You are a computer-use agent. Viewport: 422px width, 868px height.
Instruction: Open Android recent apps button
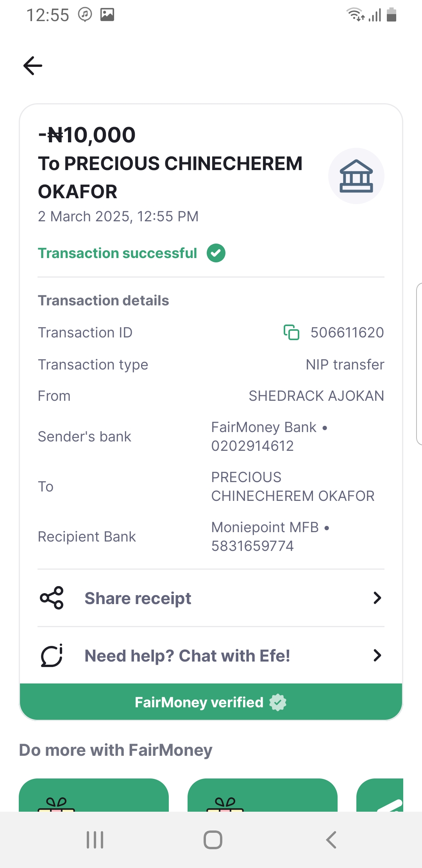click(95, 840)
